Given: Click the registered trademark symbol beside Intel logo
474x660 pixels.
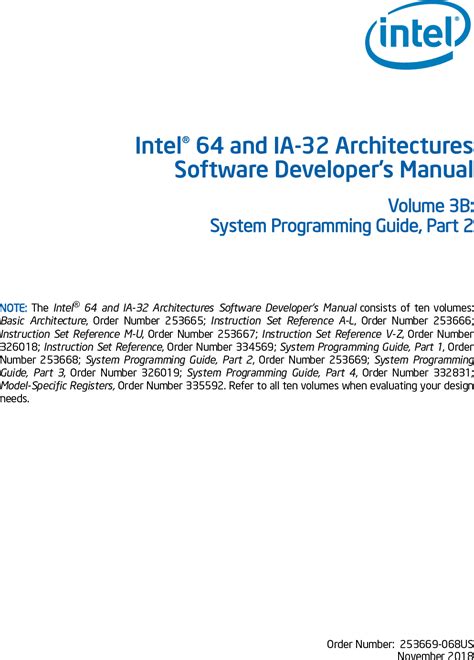Looking at the screenshot, I should coord(455,19).
